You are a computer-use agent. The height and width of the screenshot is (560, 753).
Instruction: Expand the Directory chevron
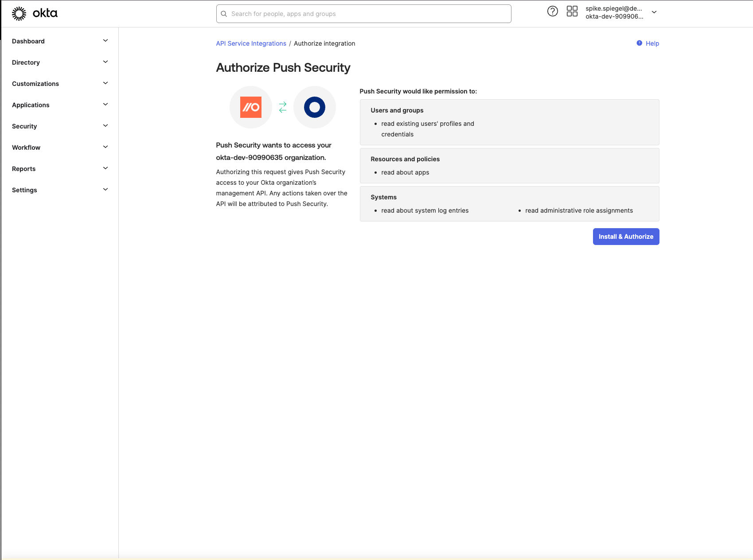[x=105, y=62]
